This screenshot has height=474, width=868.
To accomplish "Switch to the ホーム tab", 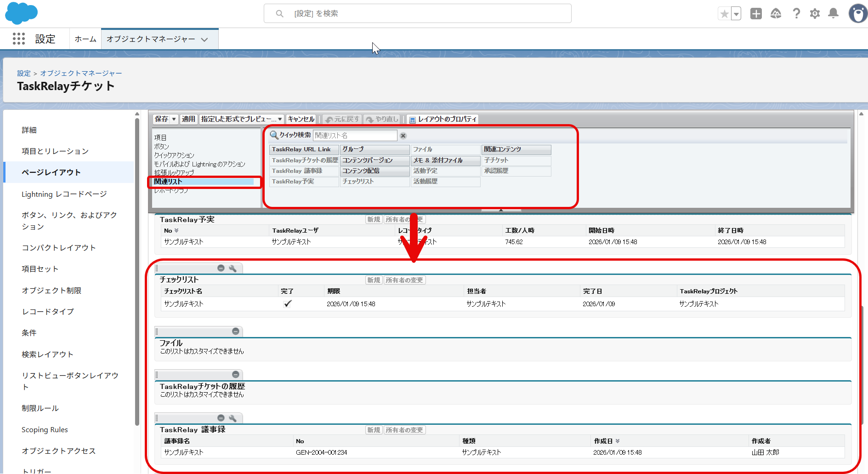I will 85,39.
